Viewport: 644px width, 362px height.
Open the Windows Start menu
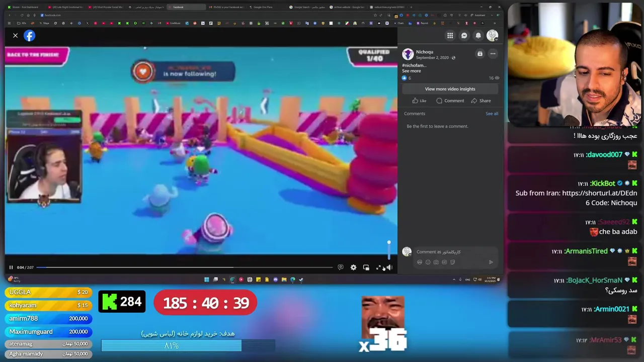[x=206, y=280]
